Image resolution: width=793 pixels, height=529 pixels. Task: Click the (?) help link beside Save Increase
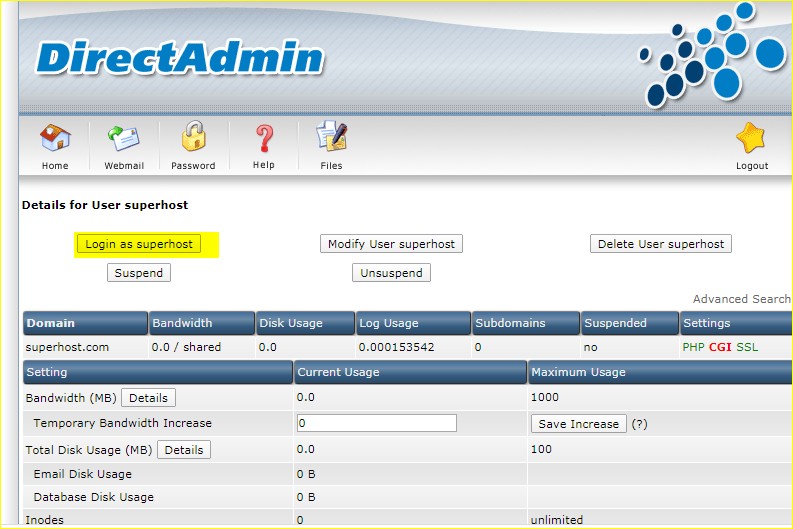pyautogui.click(x=640, y=424)
